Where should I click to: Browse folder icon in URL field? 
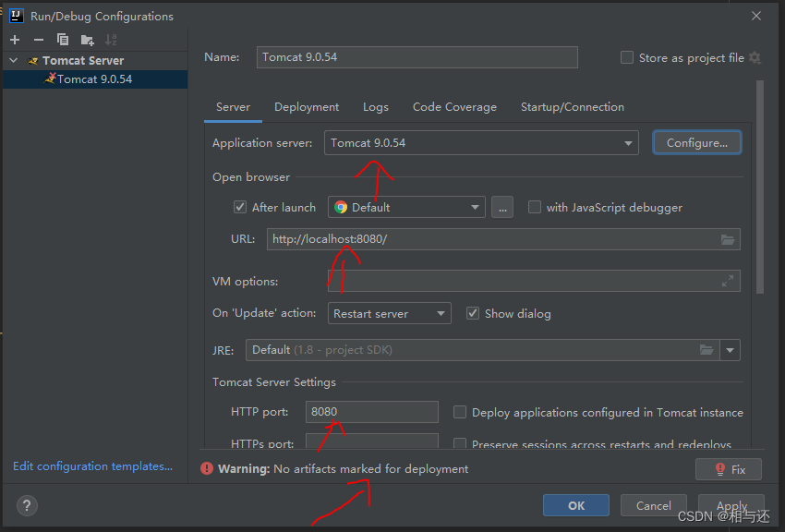pyautogui.click(x=728, y=239)
